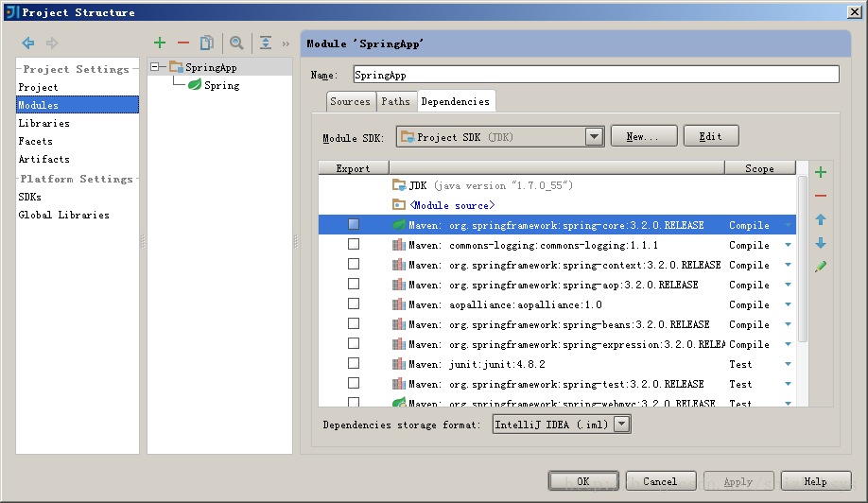Click the module Name input field
868x503 pixels.
pos(597,75)
